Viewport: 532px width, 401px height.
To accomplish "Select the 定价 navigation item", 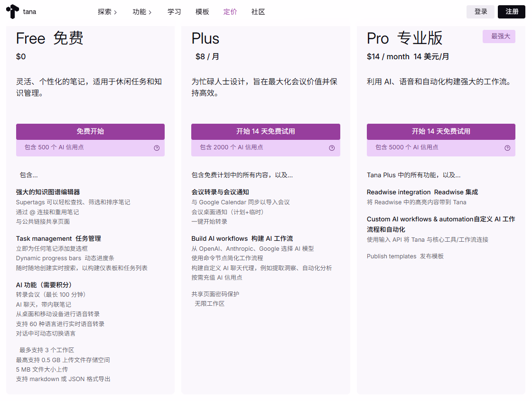I will click(x=230, y=12).
